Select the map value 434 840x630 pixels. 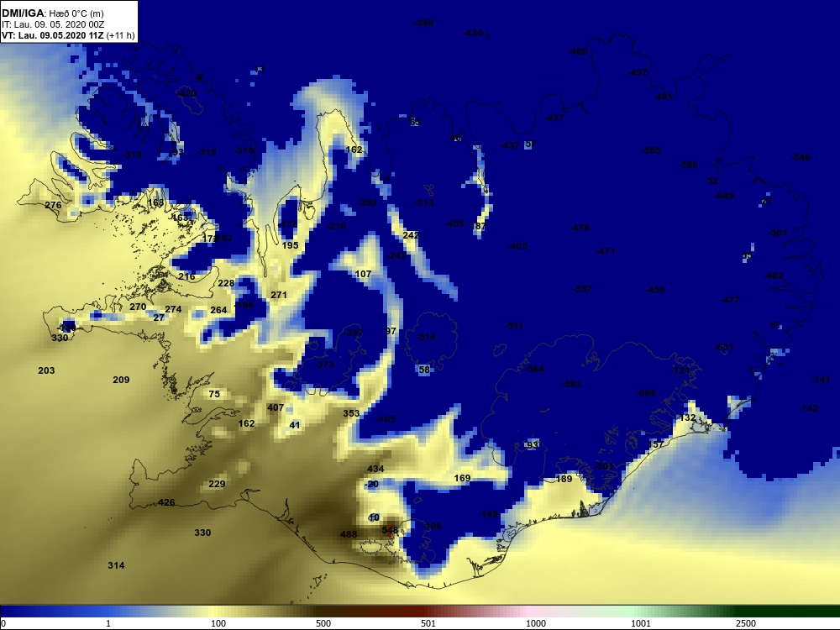(x=375, y=469)
